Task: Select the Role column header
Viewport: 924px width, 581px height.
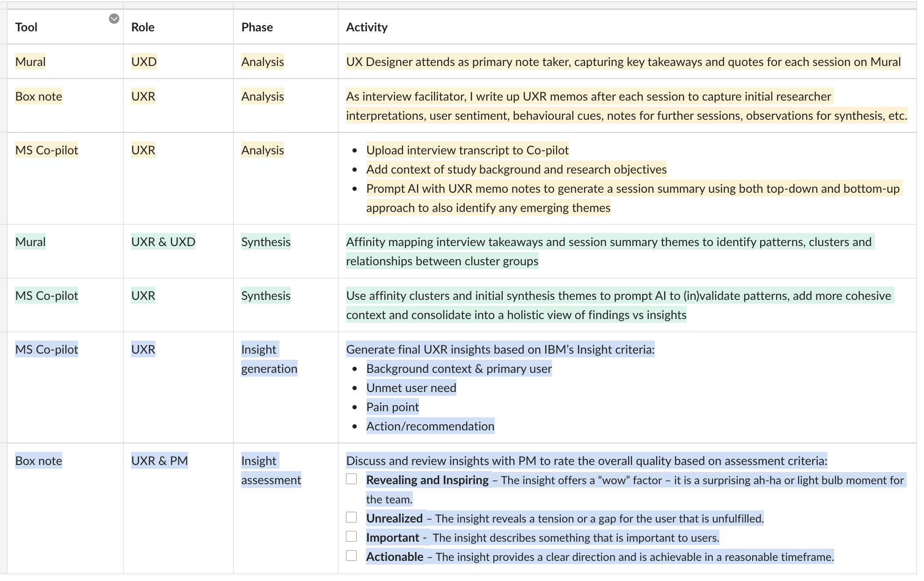Action: [x=143, y=27]
